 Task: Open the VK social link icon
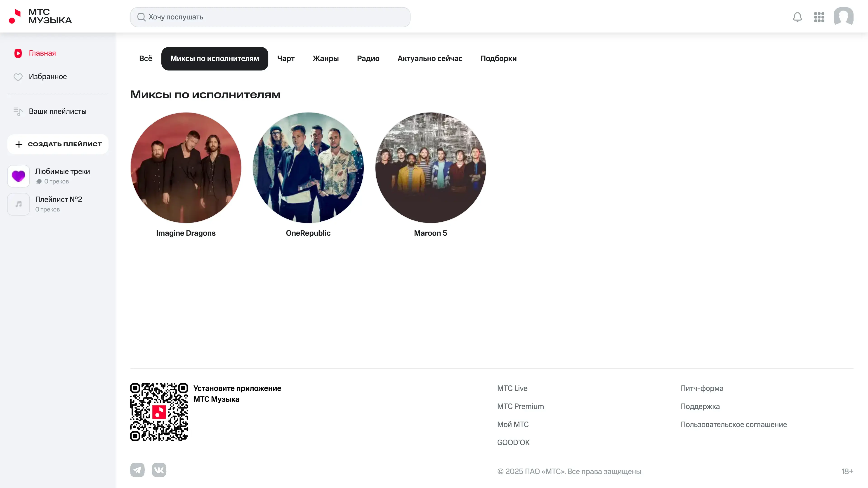(x=159, y=470)
